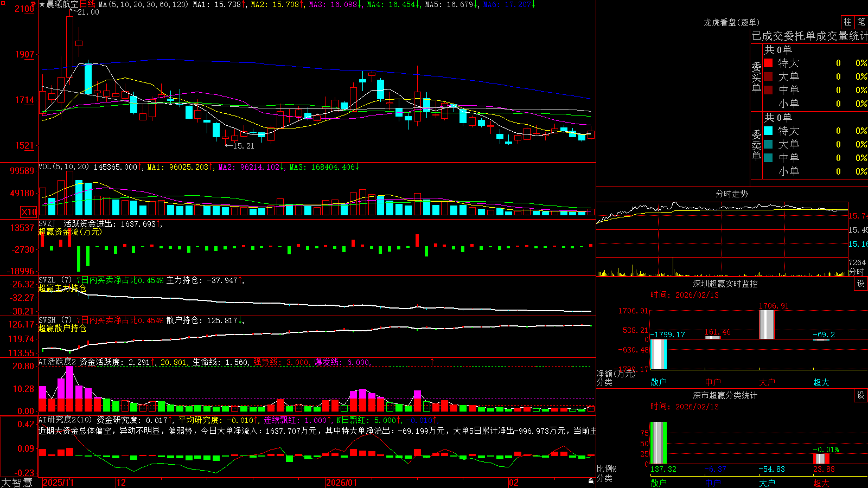Viewport: 868px width, 488px height.
Task: Select the 2026/01 date tab on timeline
Action: click(x=342, y=483)
